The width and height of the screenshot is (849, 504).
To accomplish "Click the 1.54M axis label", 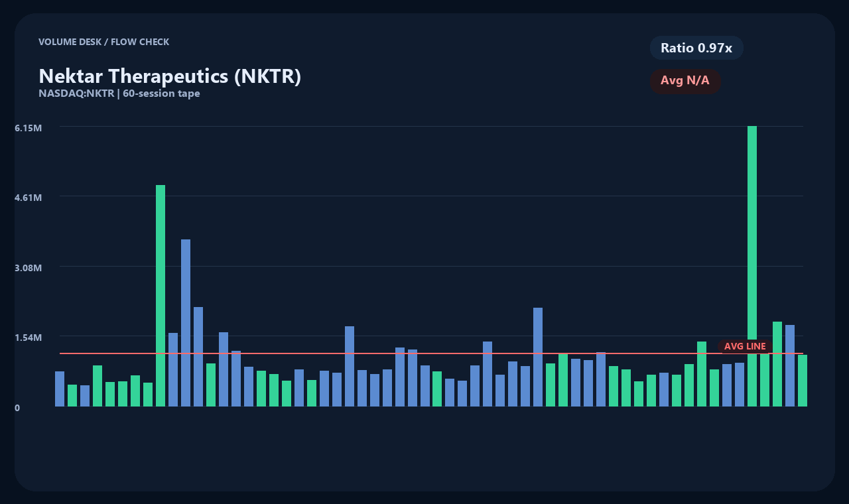I will pos(29,338).
